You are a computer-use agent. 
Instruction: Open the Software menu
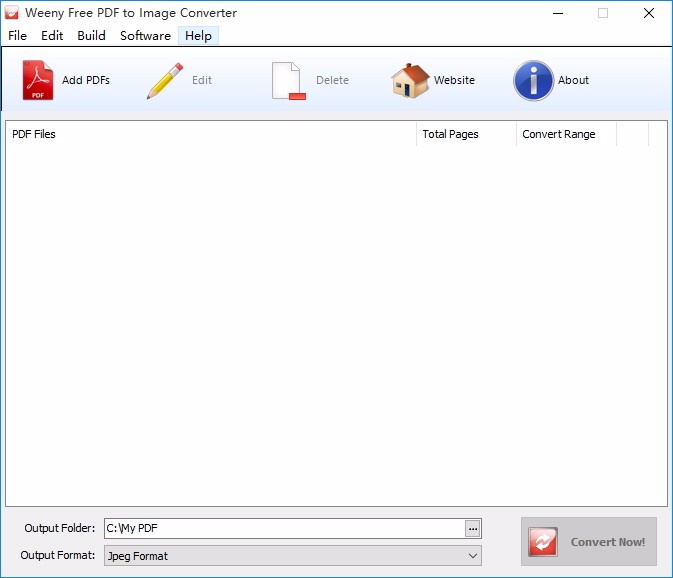tap(145, 36)
